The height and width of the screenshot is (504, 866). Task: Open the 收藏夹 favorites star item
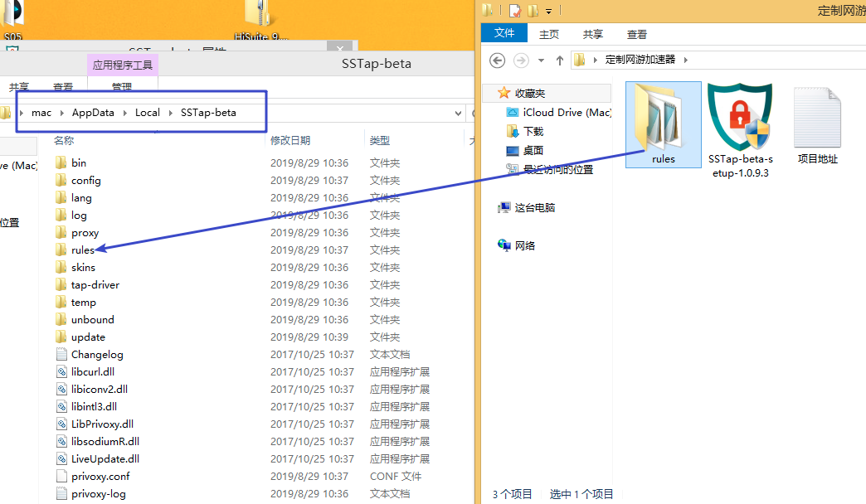pos(522,93)
